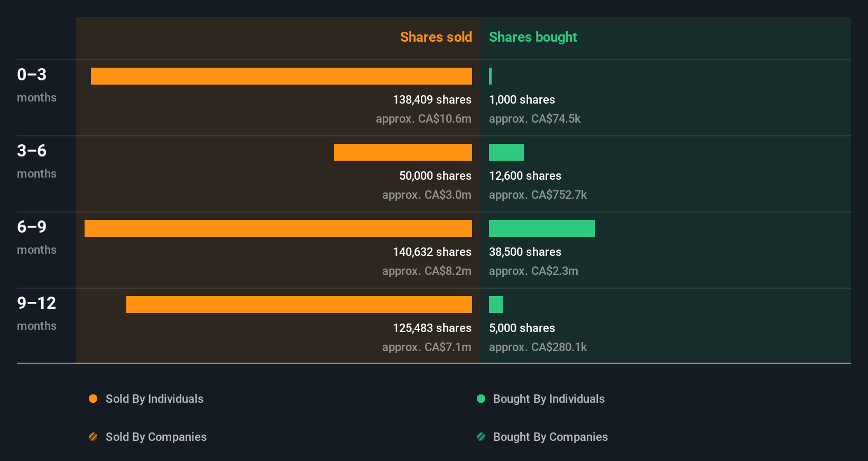Click the approx. CA$10.6m amount
Viewport: 868px width, 461px height.
(423, 118)
